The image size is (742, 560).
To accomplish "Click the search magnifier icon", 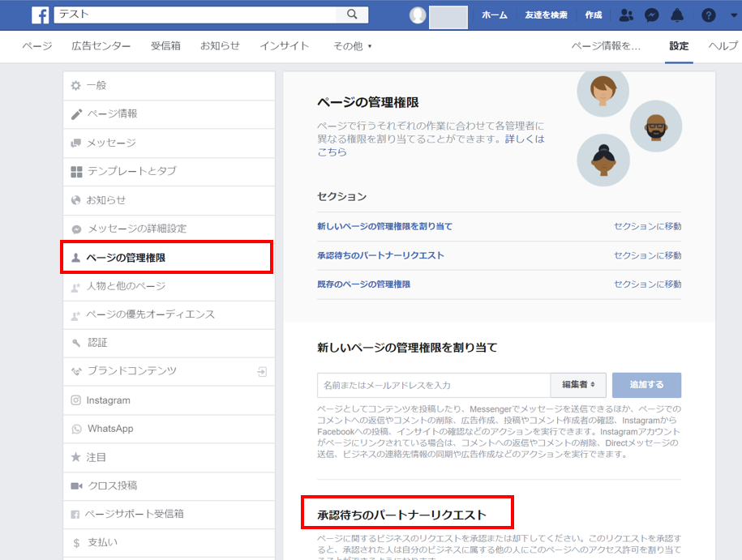I will [x=352, y=15].
